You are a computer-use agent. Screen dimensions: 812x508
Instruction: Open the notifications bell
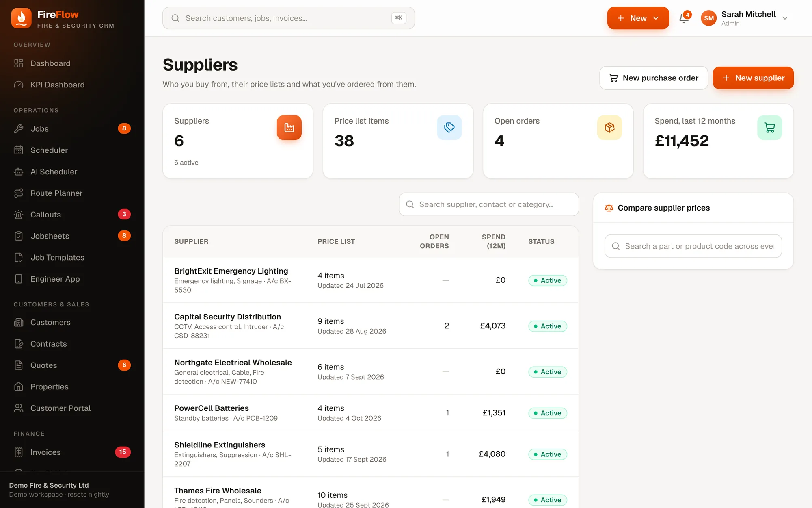684,18
